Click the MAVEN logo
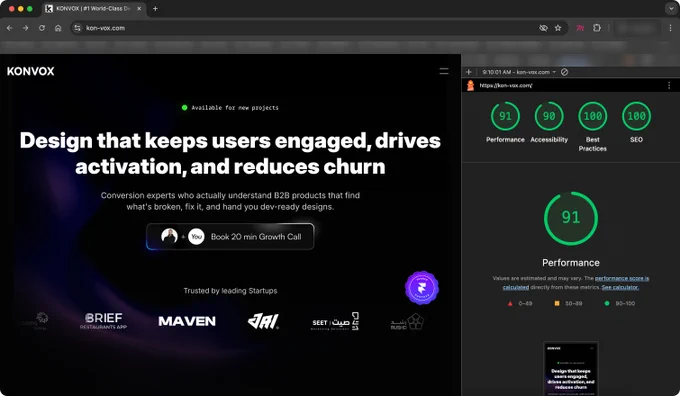This screenshot has width=680, height=396. [187, 321]
